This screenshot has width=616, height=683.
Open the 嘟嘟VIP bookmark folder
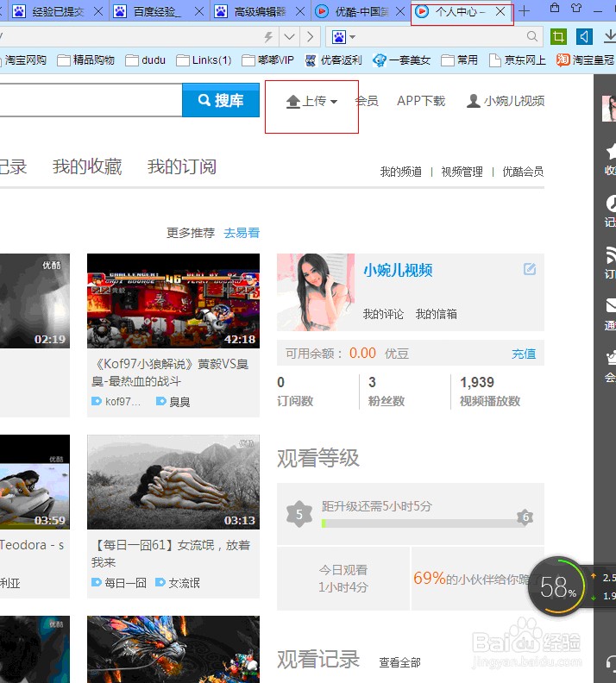pyautogui.click(x=268, y=60)
